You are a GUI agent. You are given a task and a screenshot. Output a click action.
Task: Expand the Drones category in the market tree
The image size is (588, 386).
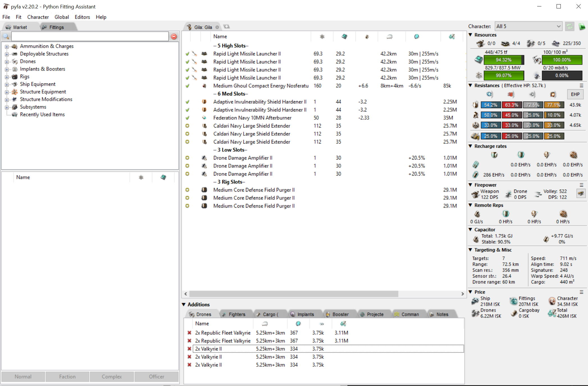point(7,61)
